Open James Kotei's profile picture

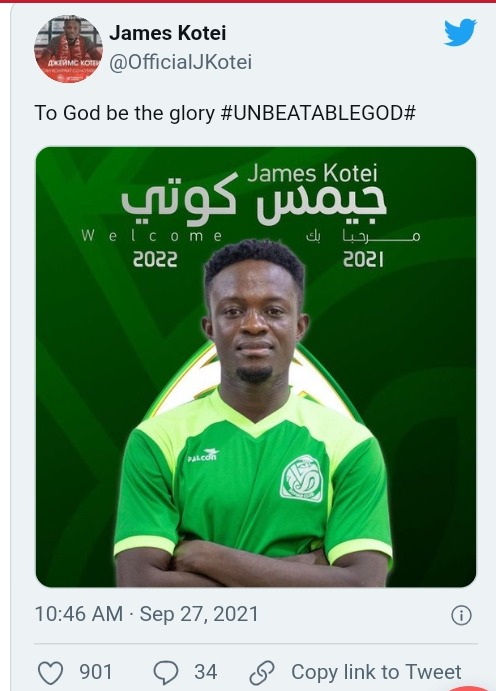68,48
